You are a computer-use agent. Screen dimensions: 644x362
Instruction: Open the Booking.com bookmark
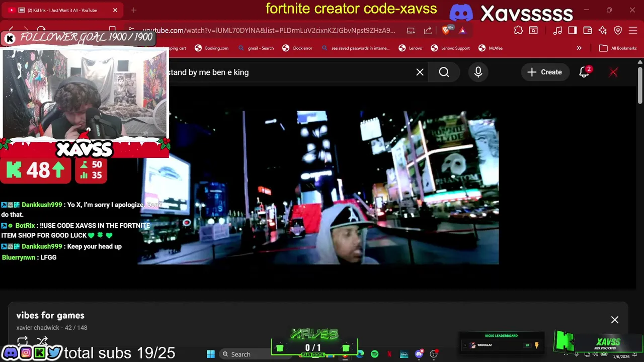click(211, 48)
